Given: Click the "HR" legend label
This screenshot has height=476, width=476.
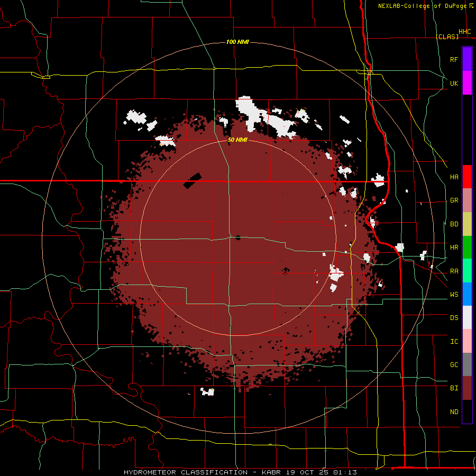Looking at the screenshot, I should pyautogui.click(x=454, y=248).
